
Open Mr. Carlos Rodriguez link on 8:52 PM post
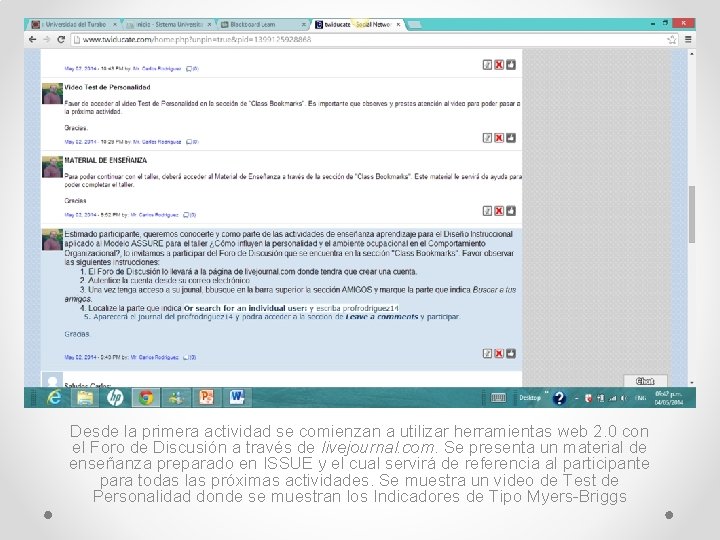point(154,215)
